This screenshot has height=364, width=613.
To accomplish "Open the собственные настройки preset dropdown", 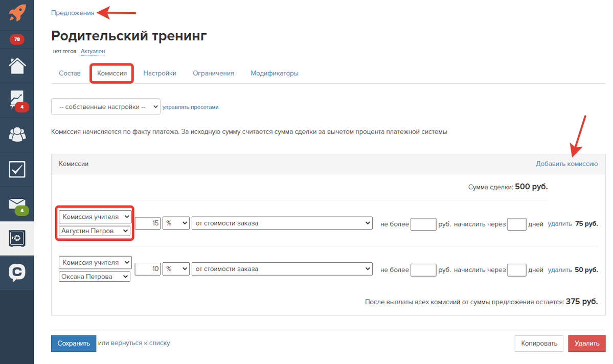I will [x=105, y=107].
